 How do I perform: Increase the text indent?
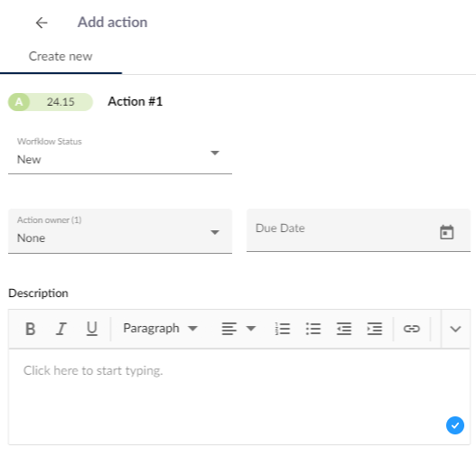coord(375,329)
